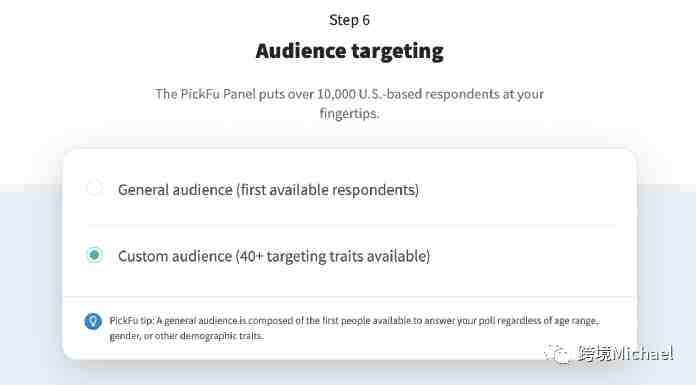Viewport: 696px width, 385px height.
Task: Click the 'PickFu tip:' label text
Action: (x=131, y=321)
